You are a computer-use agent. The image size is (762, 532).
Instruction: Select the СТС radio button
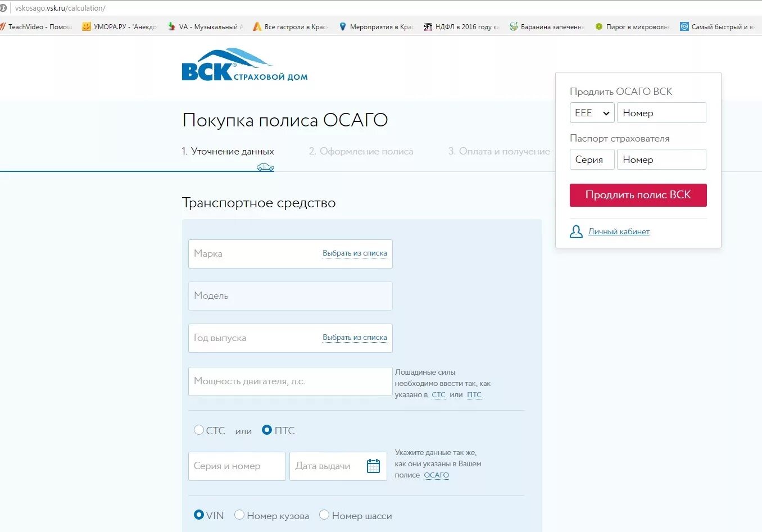pos(199,430)
